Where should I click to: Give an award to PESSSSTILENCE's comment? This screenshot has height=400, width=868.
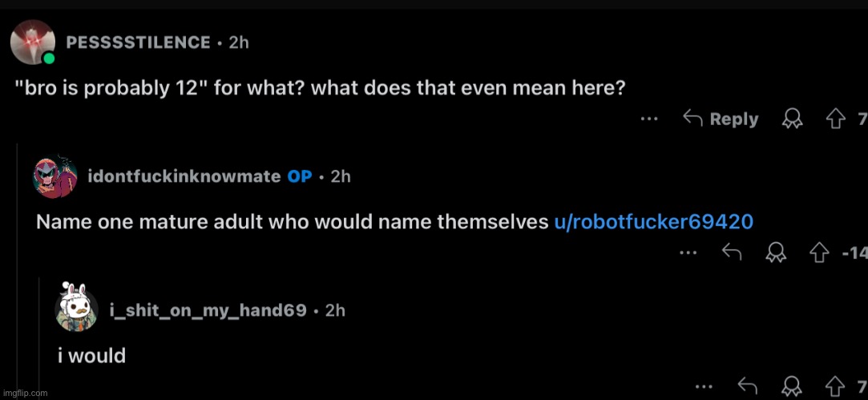(x=792, y=119)
